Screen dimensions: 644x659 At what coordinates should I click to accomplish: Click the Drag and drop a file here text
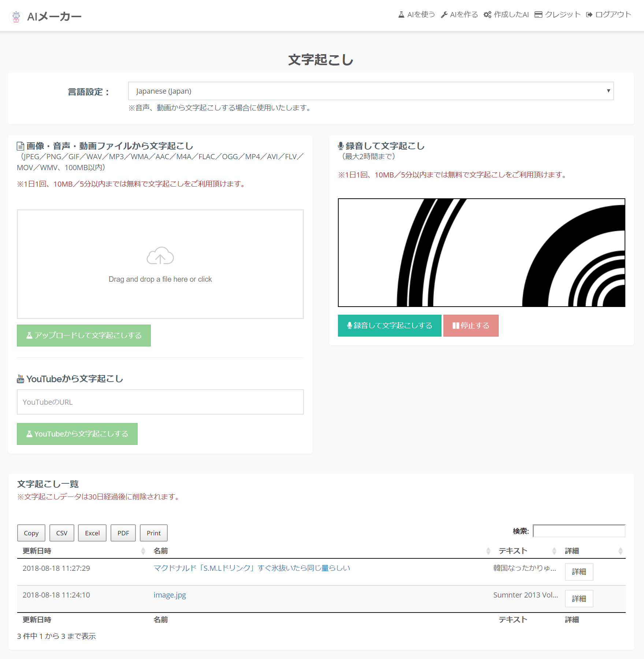(x=160, y=279)
